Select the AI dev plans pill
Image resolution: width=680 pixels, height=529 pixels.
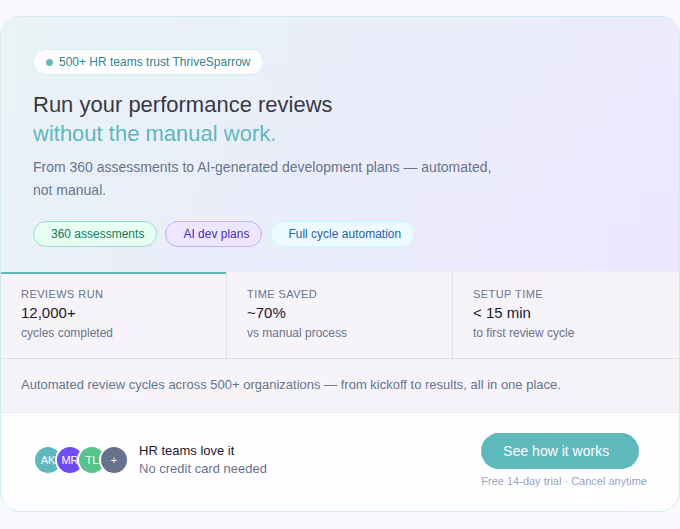click(213, 234)
